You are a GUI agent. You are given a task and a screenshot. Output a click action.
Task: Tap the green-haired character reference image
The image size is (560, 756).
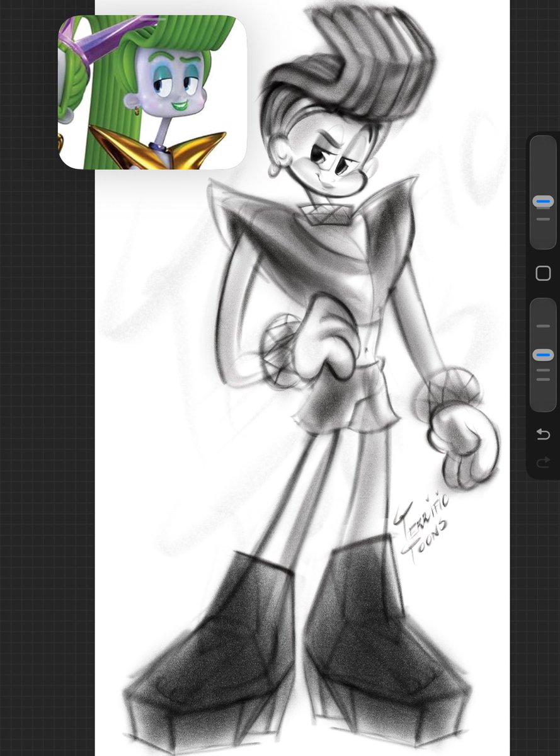point(152,92)
